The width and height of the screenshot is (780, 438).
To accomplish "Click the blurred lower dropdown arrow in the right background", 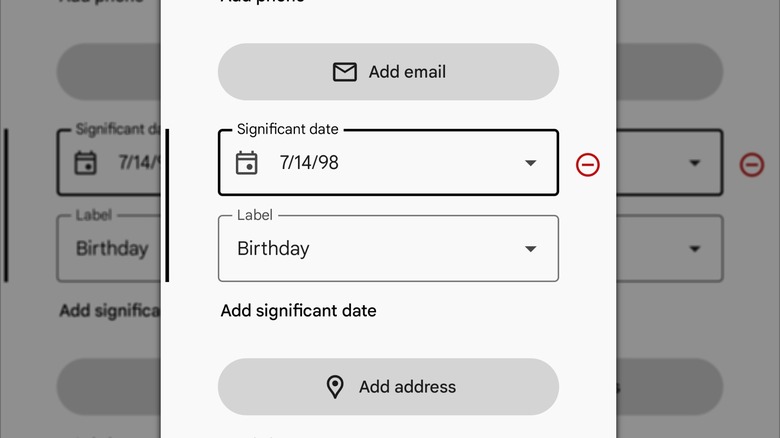I will pos(695,249).
